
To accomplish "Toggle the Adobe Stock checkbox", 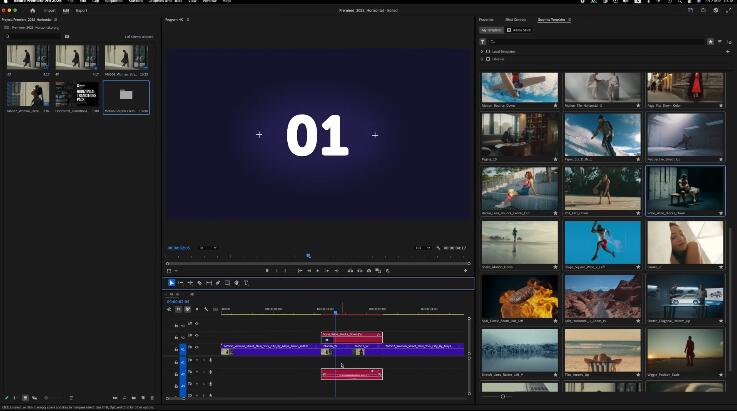I will 509,30.
